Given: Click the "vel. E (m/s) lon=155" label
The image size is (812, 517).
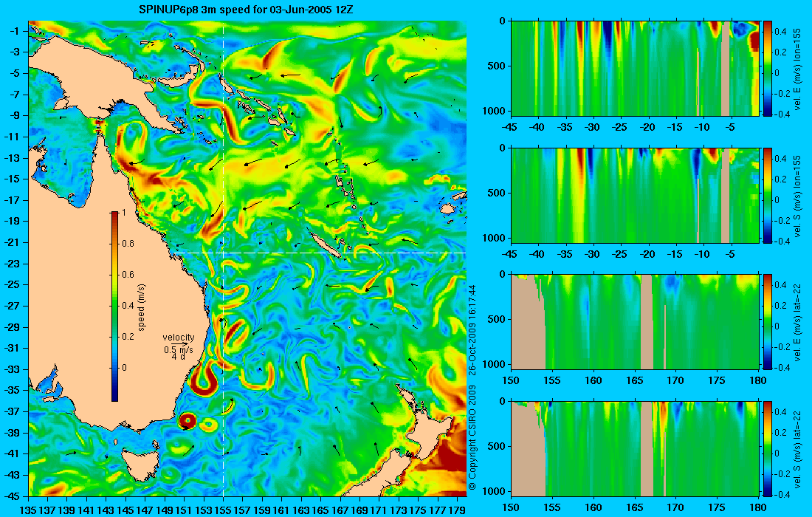Looking at the screenshot, I should (x=797, y=68).
